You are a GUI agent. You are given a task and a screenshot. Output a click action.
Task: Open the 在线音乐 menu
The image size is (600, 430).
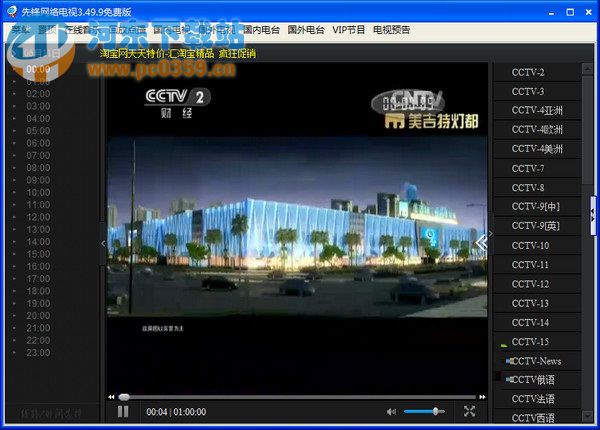pos(83,29)
